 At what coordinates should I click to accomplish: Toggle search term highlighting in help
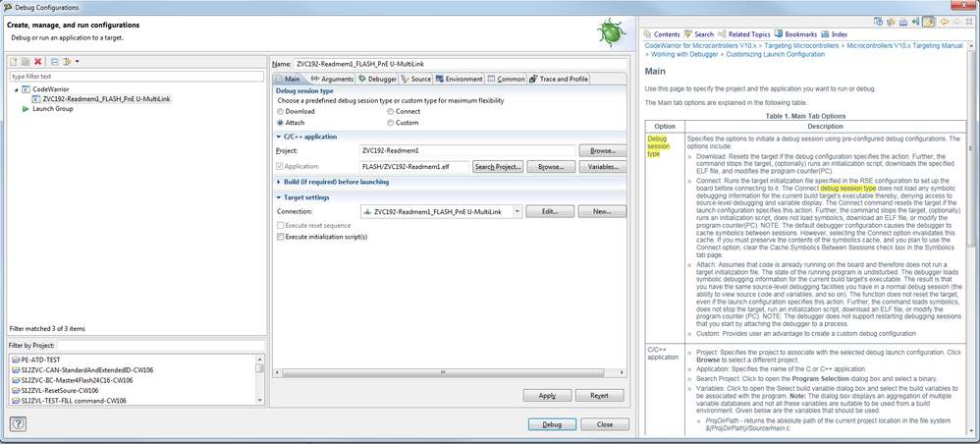pyautogui.click(x=929, y=22)
